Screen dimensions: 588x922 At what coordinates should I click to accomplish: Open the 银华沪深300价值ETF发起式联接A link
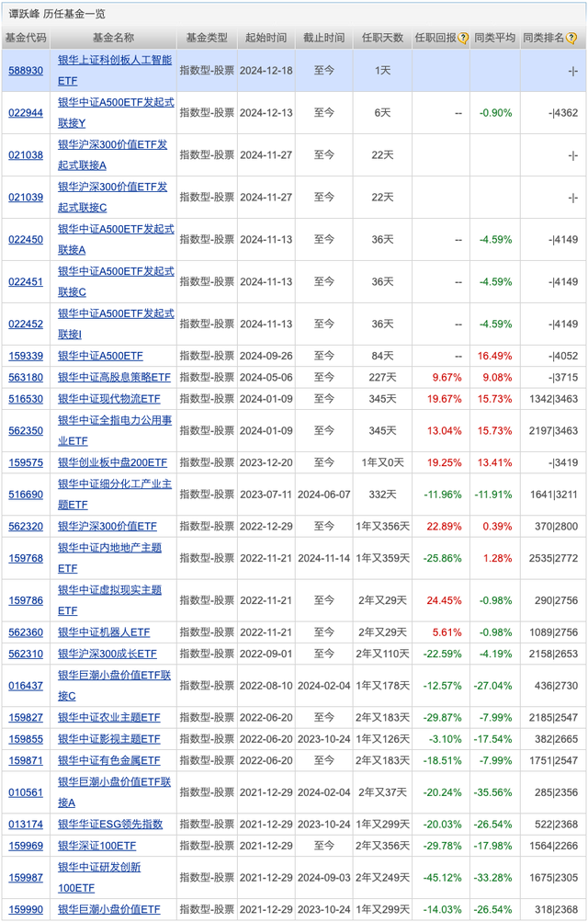(113, 155)
